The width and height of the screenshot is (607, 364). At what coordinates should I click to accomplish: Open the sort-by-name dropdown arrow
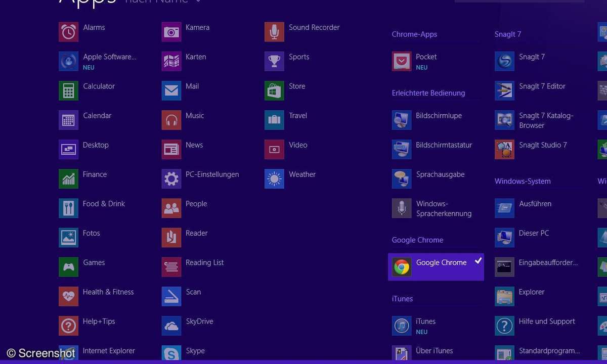(198, 2)
